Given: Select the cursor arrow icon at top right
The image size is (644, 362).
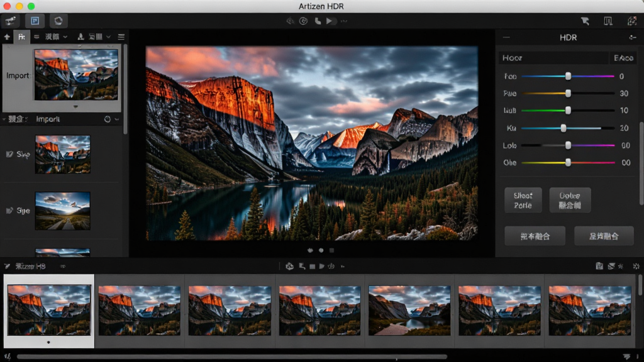Looking at the screenshot, I should (586, 21).
